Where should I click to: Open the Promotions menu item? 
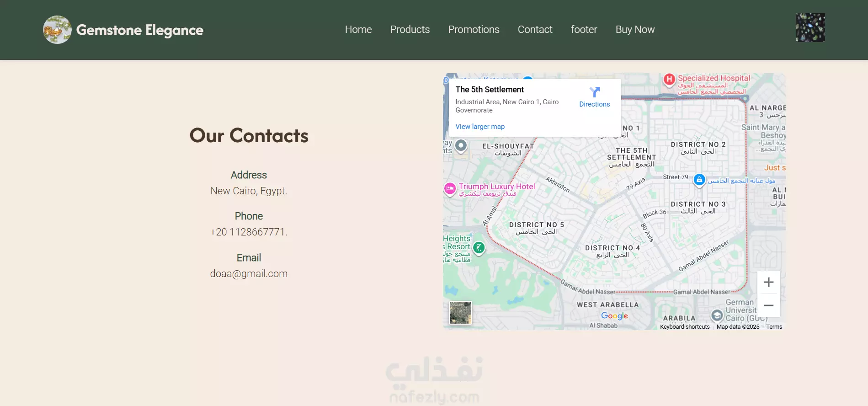tap(474, 30)
